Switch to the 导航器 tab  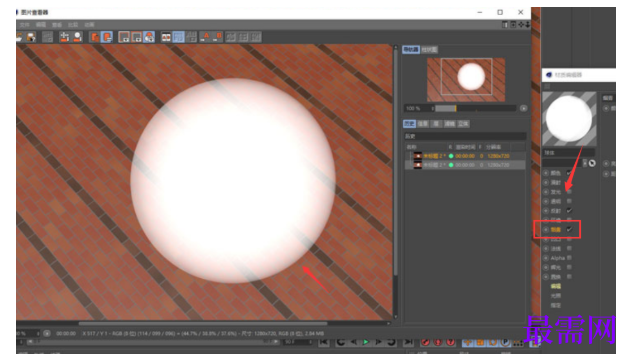(411, 50)
